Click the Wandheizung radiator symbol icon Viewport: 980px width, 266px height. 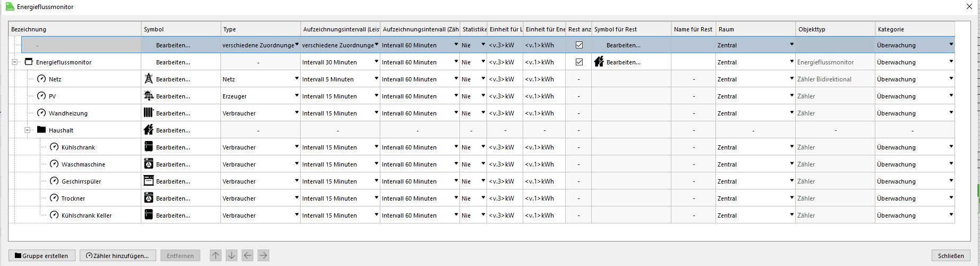(x=149, y=113)
